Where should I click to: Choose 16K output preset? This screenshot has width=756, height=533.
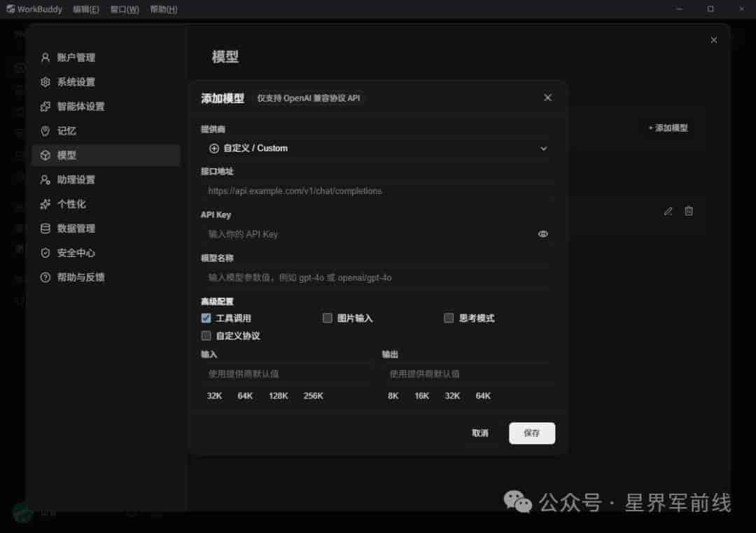pos(421,396)
